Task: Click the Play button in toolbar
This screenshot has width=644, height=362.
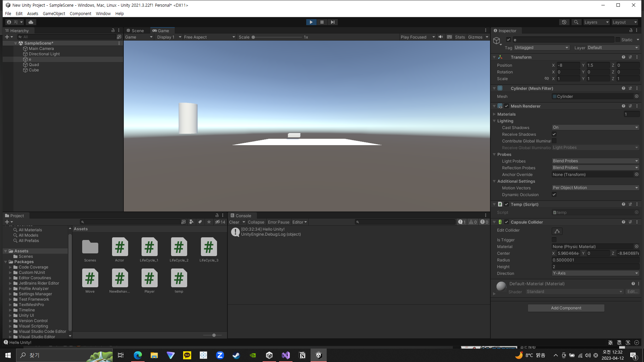Action: 311,22
